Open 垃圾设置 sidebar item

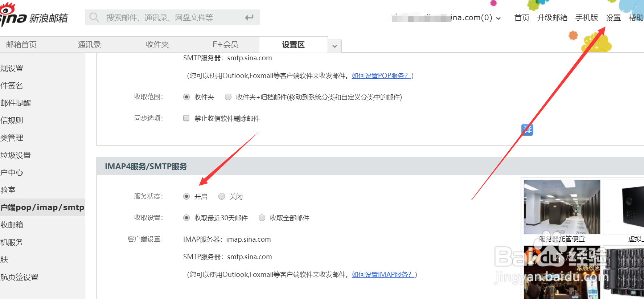(x=16, y=155)
